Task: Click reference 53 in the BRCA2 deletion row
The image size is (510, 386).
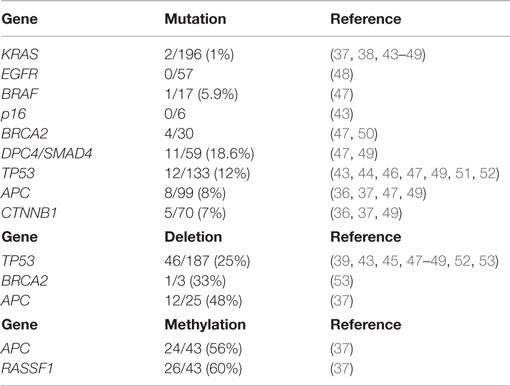Action: (x=342, y=281)
